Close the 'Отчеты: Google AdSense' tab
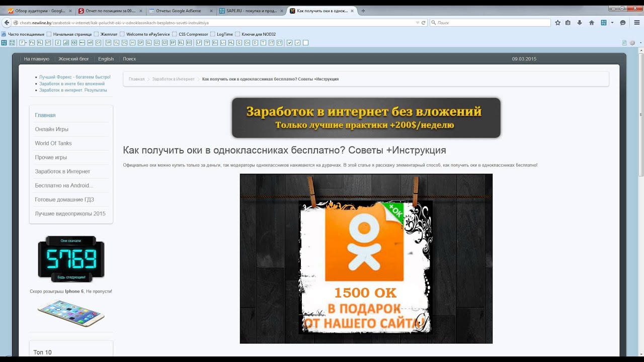 pyautogui.click(x=211, y=11)
